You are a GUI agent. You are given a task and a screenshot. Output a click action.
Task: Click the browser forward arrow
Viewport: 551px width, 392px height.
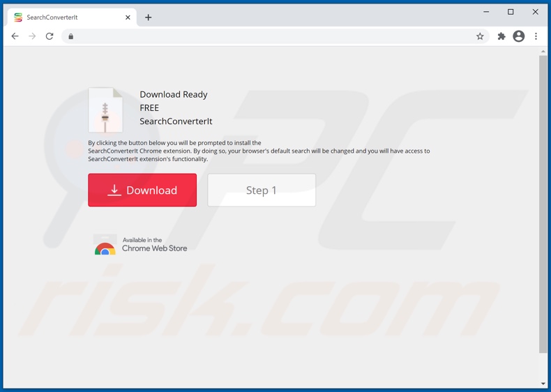pyautogui.click(x=32, y=36)
